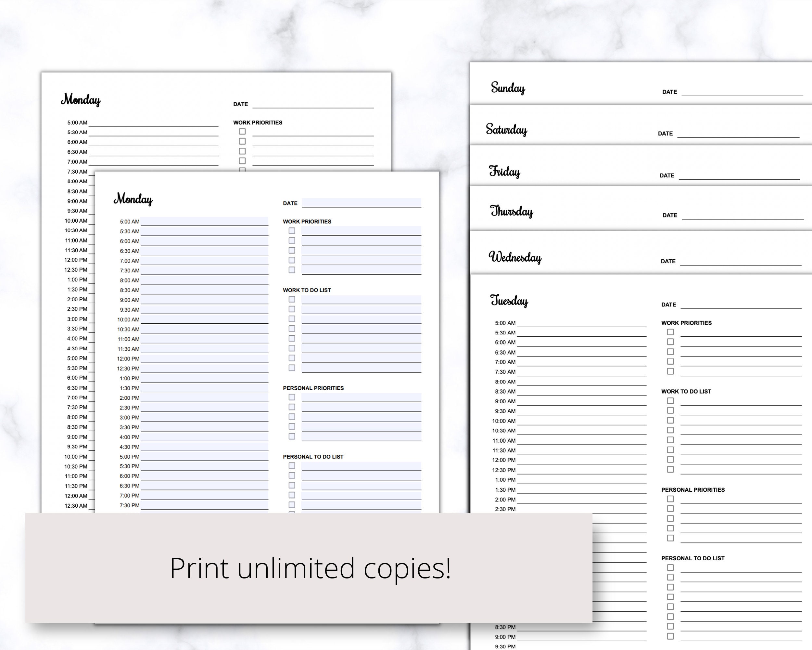This screenshot has width=812, height=650.
Task: Click the shaded DATE field on Monday page
Action: [362, 202]
